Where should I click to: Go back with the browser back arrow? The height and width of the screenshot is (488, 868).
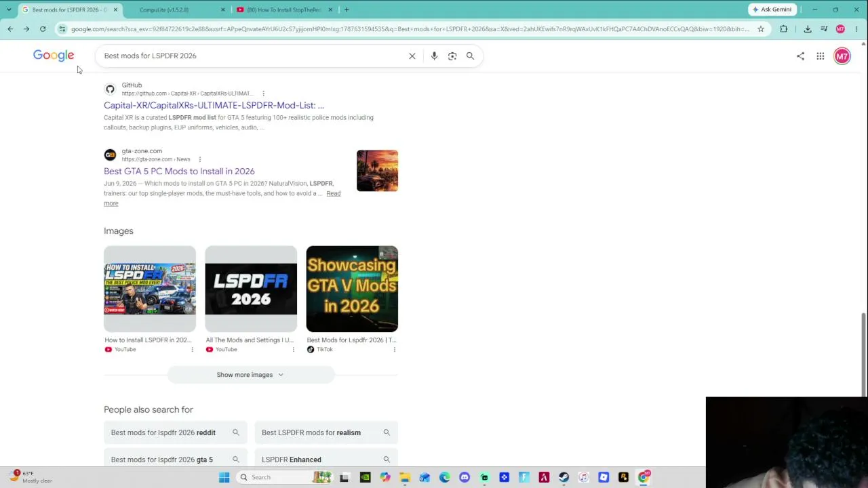click(10, 29)
